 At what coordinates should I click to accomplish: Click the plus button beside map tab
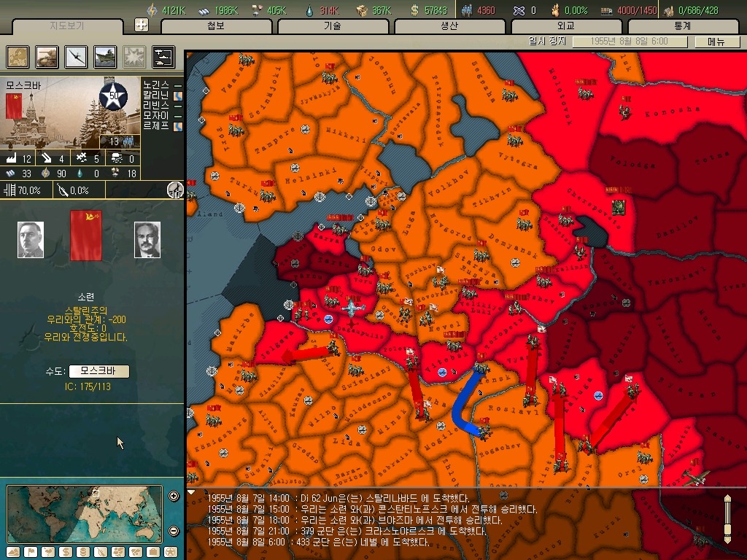point(141,25)
